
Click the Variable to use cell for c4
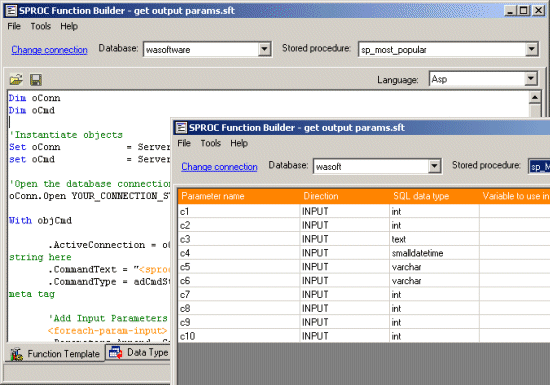pos(515,253)
